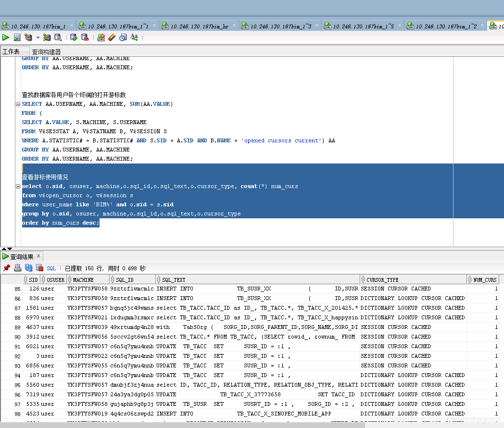Click the OSUSER column sort arrows icon
This screenshot has width=504, height=428.
click(x=43, y=279)
